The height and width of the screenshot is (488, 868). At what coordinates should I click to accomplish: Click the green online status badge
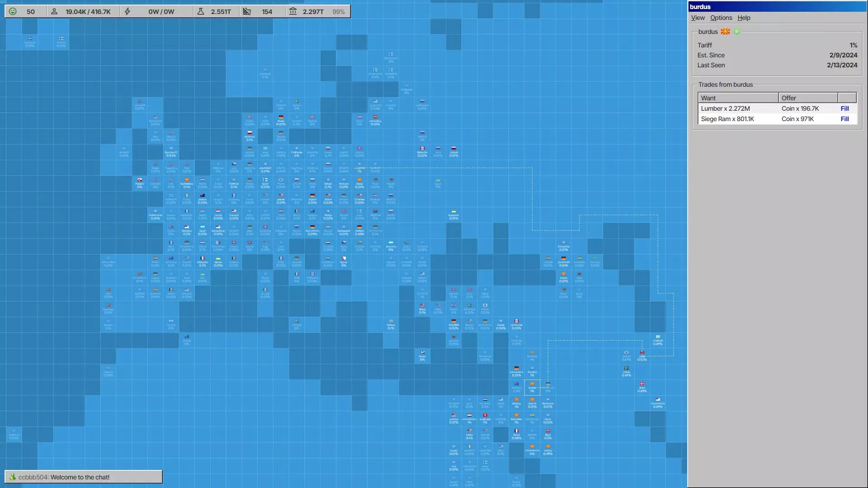click(x=736, y=32)
